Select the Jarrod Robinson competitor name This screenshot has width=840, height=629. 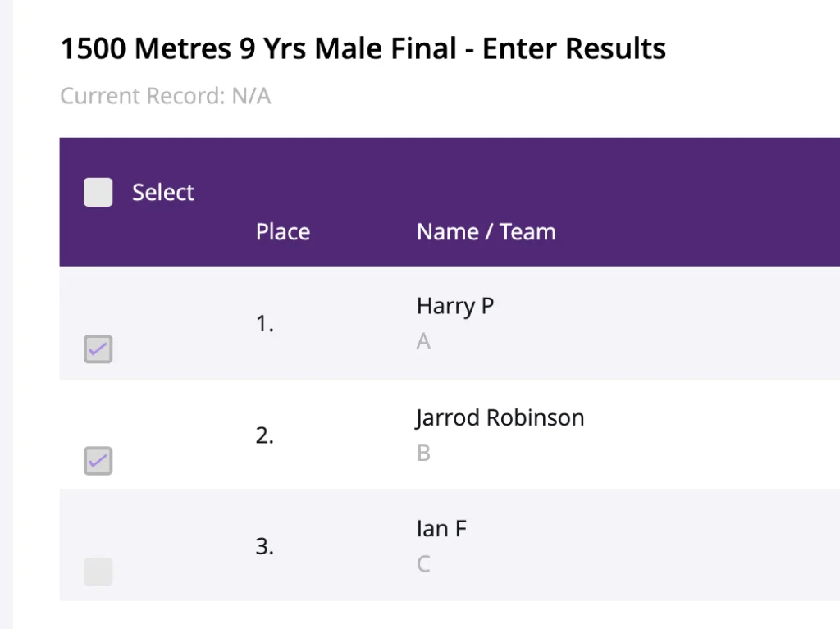coord(500,418)
